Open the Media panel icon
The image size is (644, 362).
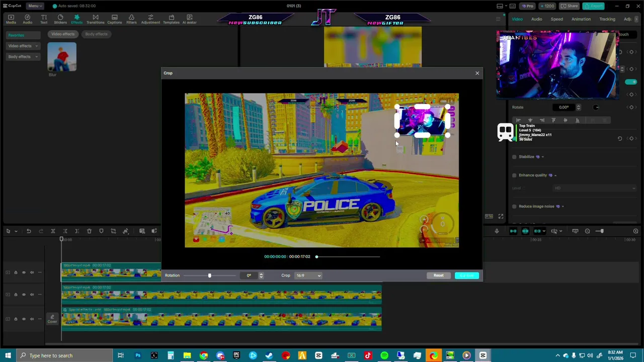[11, 19]
